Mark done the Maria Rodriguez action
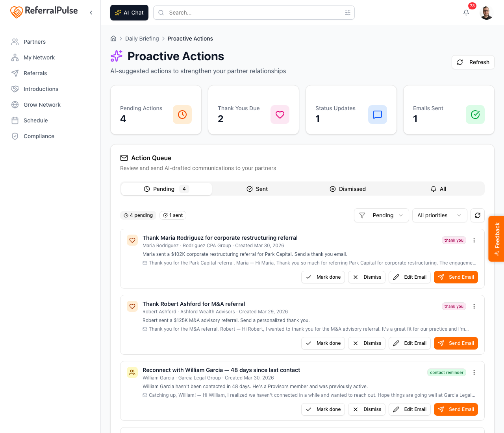The width and height of the screenshot is (504, 433). tap(323, 277)
